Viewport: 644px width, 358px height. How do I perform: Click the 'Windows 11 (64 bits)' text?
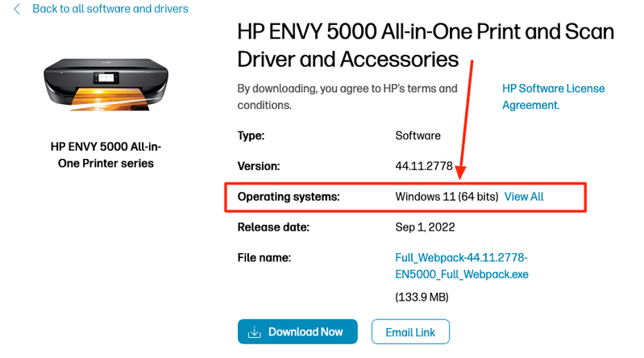446,197
